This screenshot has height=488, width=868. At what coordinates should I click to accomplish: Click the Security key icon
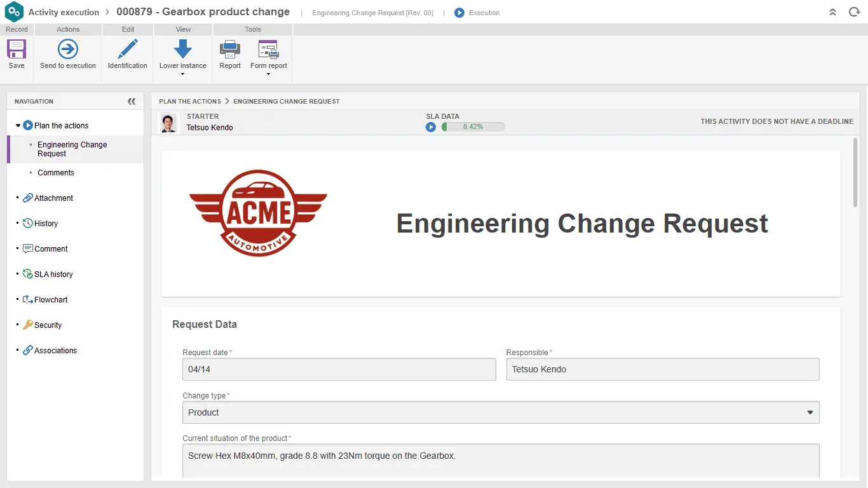[x=28, y=325]
